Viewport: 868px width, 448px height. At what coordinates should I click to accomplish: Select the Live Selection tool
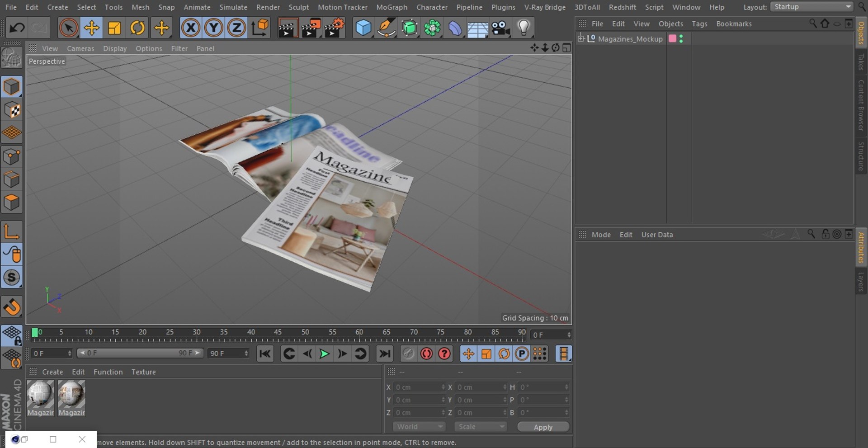pos(68,28)
